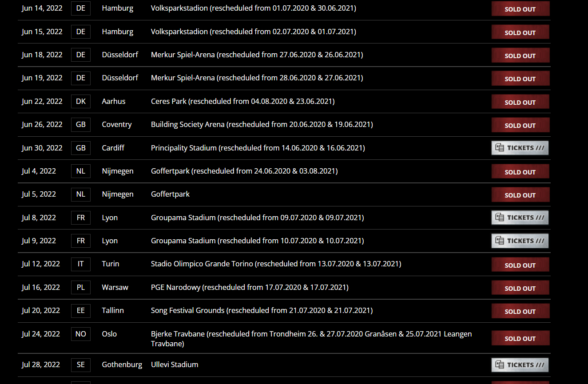Click EE country badge for Tallinn

(81, 310)
